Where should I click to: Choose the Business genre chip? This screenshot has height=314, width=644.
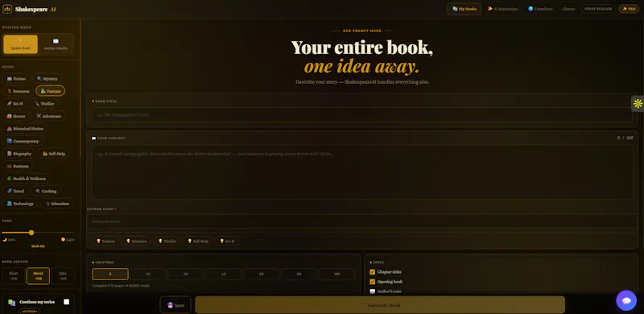click(18, 166)
